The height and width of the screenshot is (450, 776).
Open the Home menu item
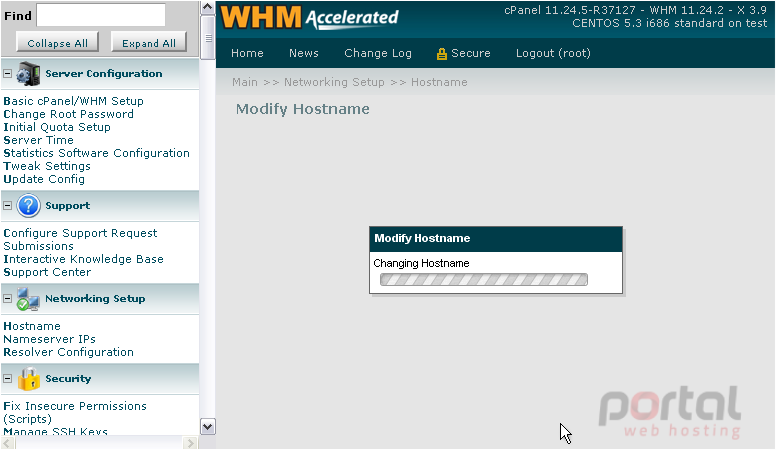point(247,53)
